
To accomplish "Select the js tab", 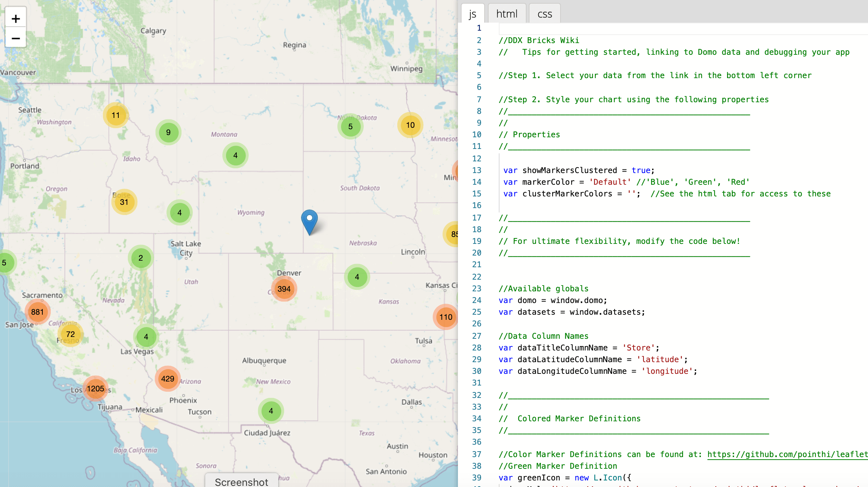I will tap(473, 14).
